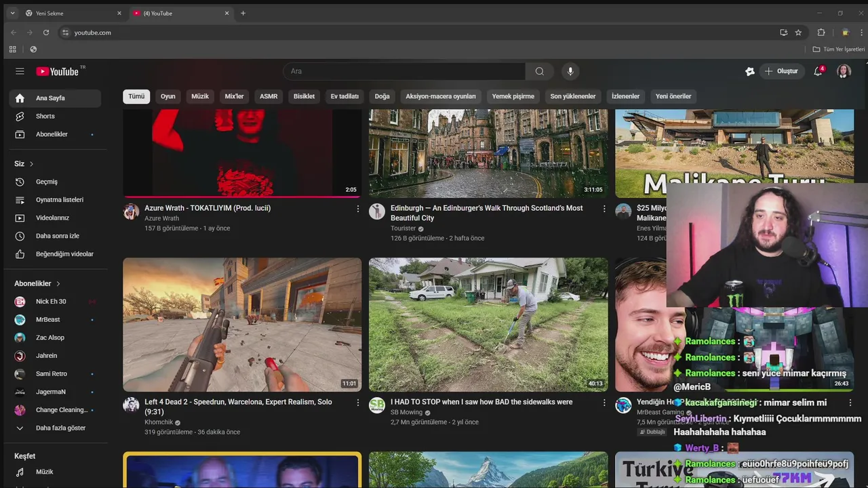868x488 pixels.
Task: Open Beğendiğim videolar in sidebar
Action: (55, 254)
